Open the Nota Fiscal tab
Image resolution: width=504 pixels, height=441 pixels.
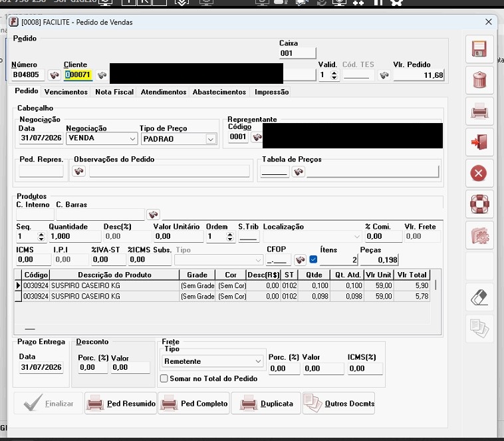coord(114,92)
